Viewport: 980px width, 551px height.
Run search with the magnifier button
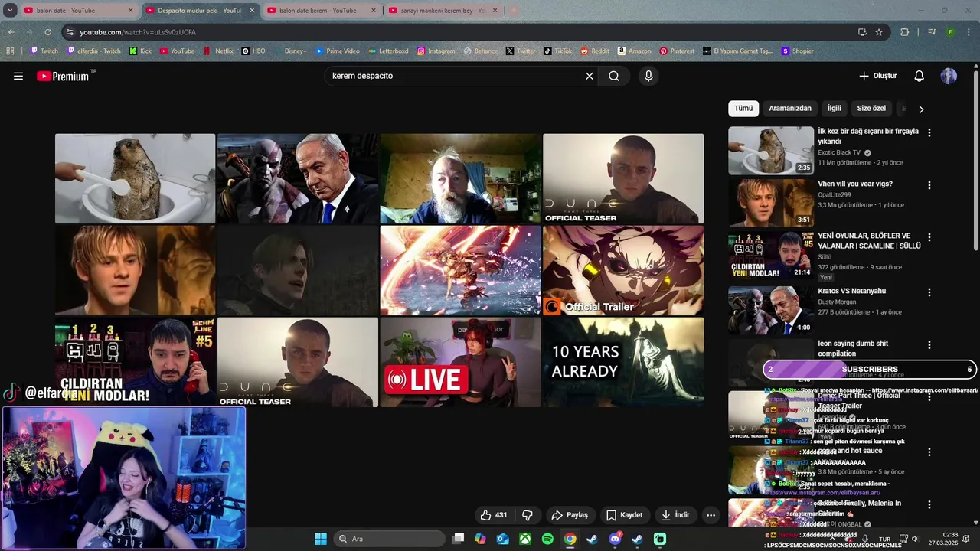point(614,76)
